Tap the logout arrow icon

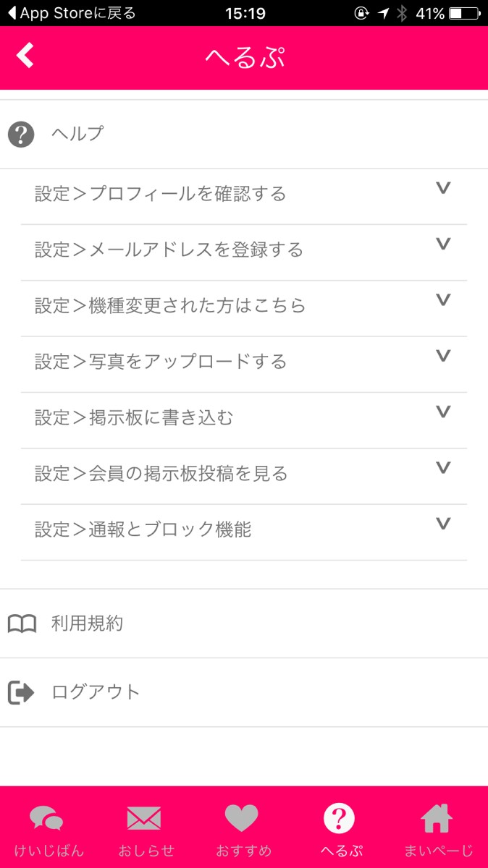[x=21, y=692]
